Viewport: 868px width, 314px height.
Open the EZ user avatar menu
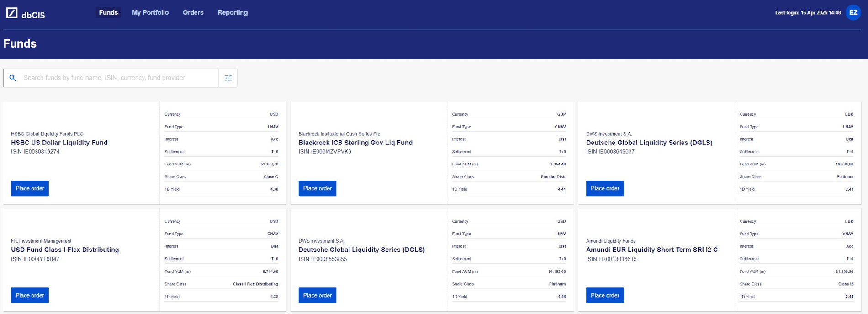(853, 13)
